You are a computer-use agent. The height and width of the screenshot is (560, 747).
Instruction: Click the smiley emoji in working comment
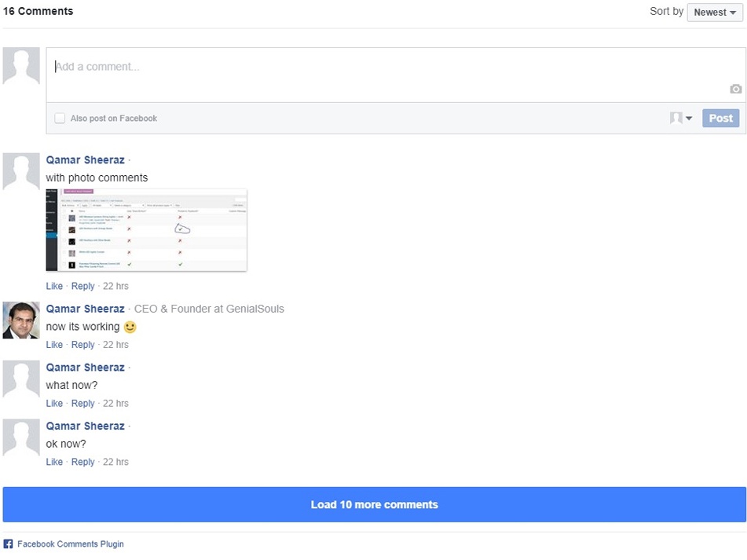coord(130,327)
